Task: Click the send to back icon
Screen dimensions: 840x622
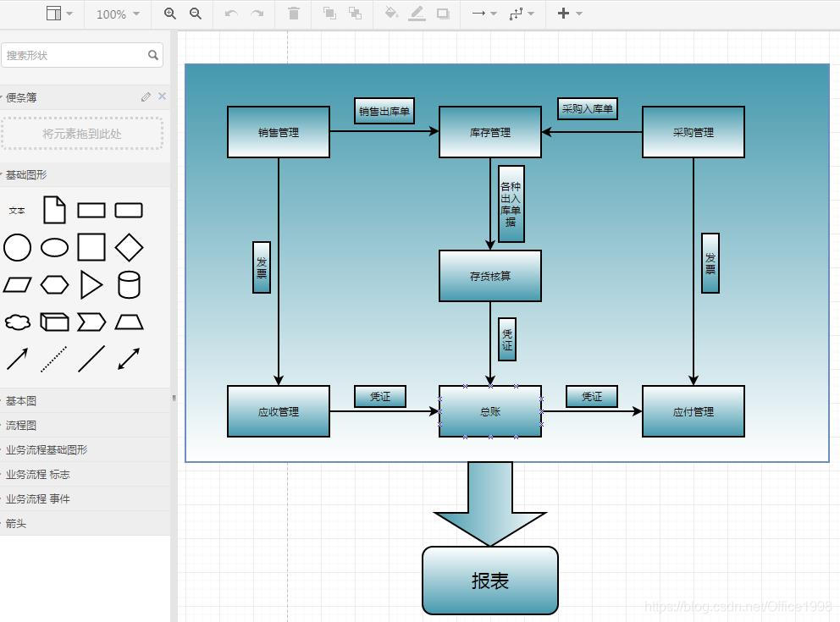Action: [355, 14]
